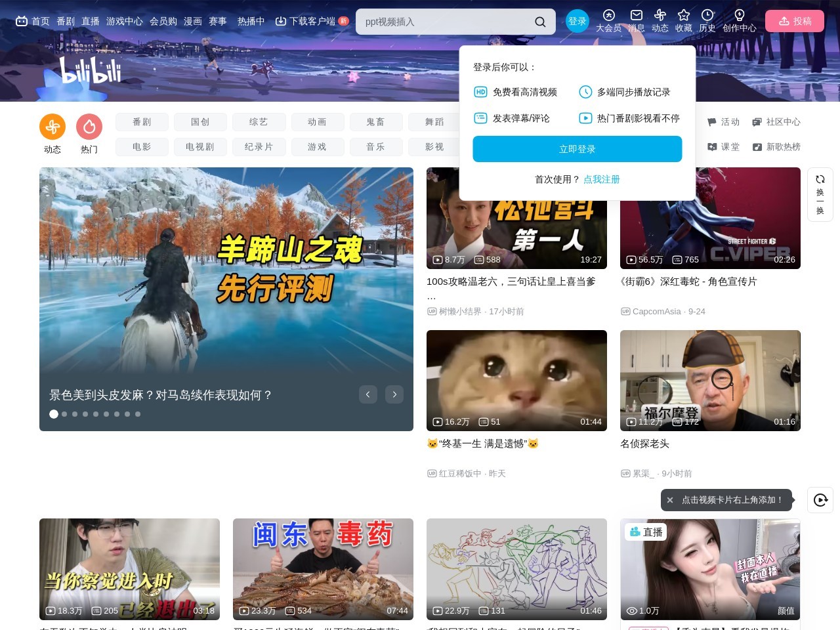Screen dimensions: 840x630
Task: Select the first carousel indicator dot
Action: tap(54, 414)
